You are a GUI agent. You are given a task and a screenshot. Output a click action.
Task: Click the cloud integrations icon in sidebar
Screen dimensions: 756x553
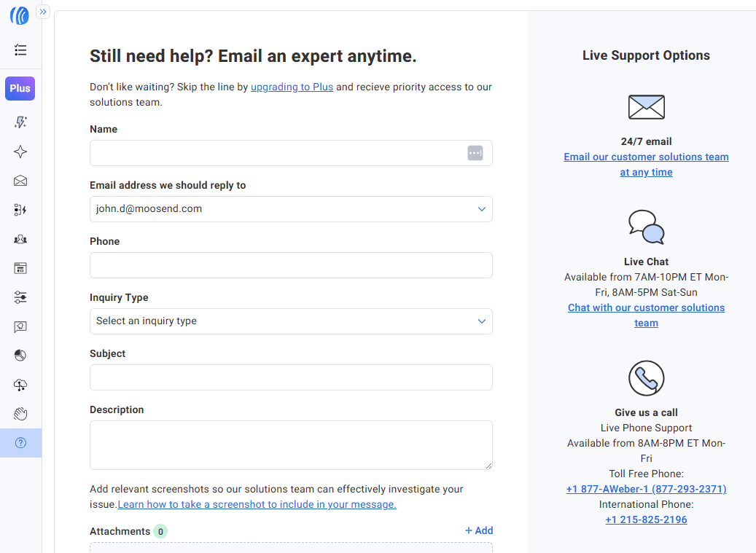tap(20, 385)
